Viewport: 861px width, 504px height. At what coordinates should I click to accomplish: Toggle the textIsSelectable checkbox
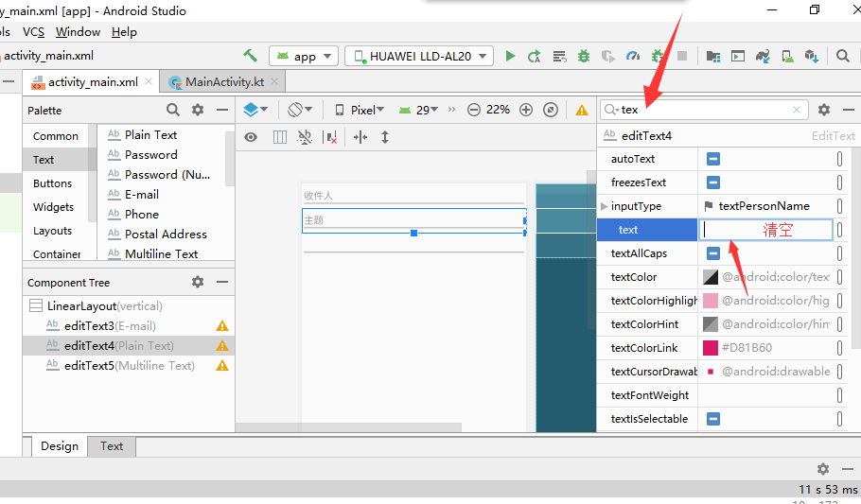[x=712, y=419]
